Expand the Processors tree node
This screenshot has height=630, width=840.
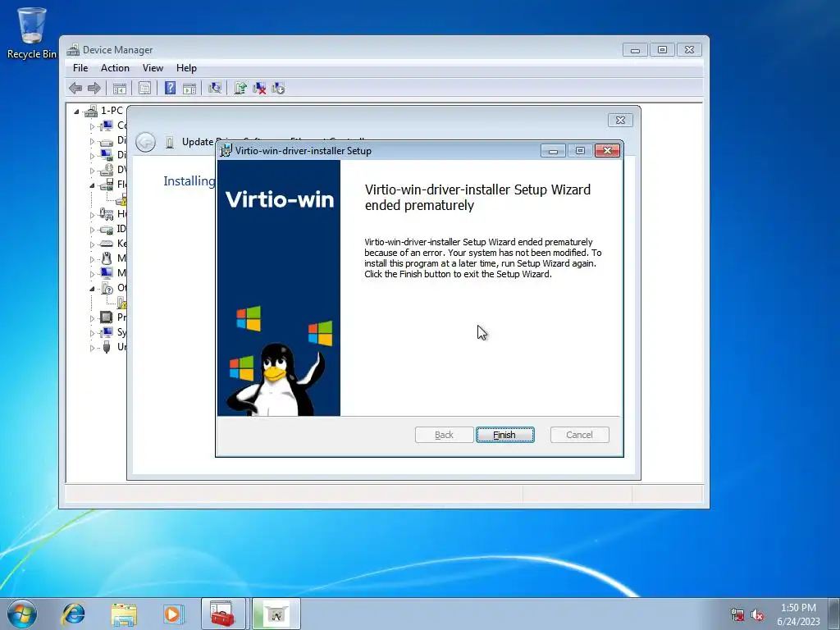[x=92, y=317]
